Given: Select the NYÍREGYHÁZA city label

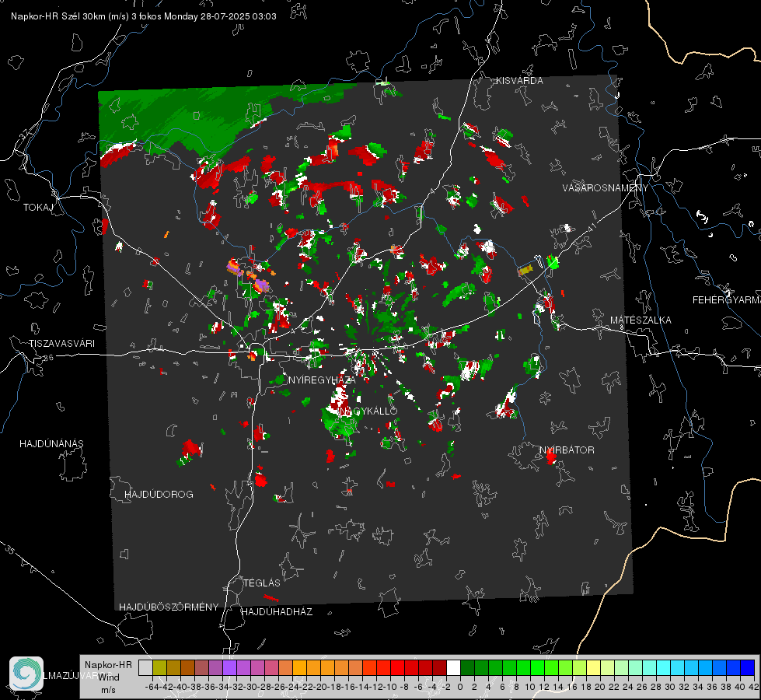Looking at the screenshot, I should point(322,380).
